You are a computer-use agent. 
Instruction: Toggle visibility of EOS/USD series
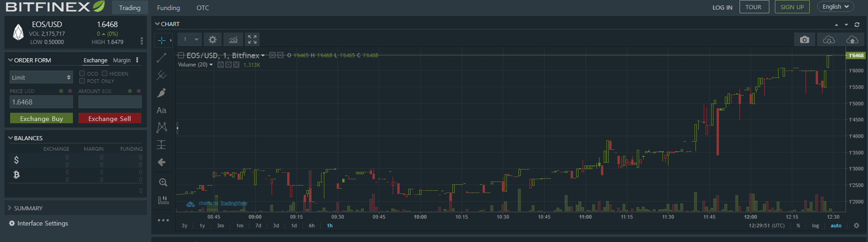tap(273, 55)
